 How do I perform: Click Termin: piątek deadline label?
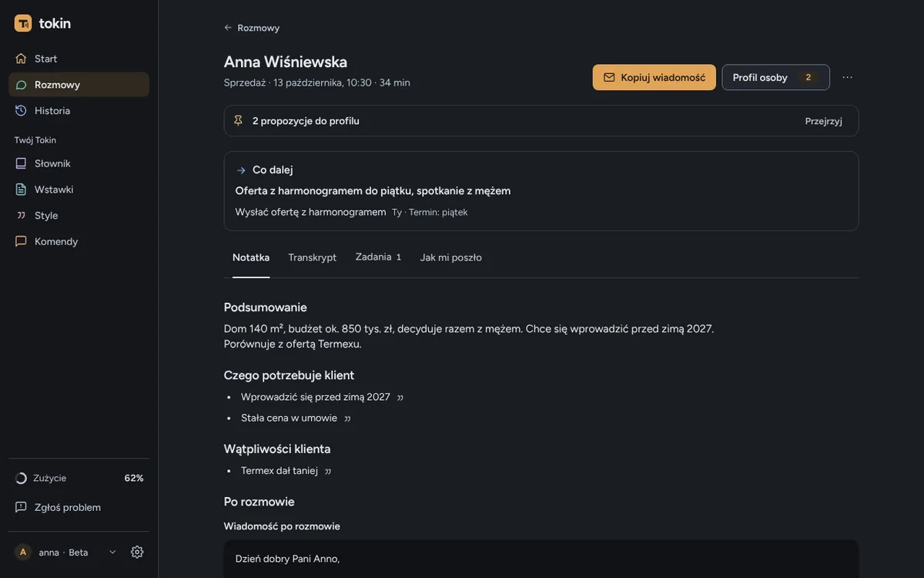438,212
